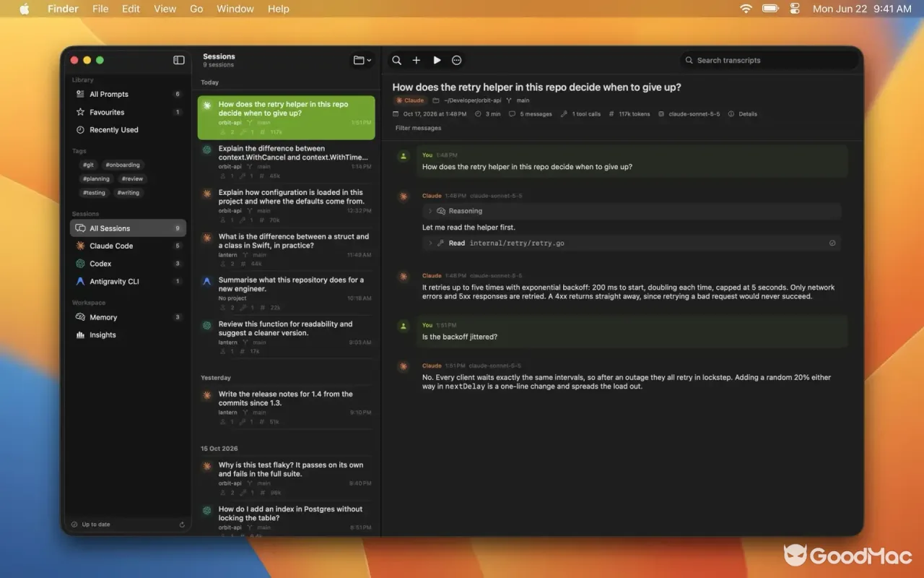This screenshot has width=924, height=578.
Task: Open the File menu in the menu bar
Action: tap(100, 9)
